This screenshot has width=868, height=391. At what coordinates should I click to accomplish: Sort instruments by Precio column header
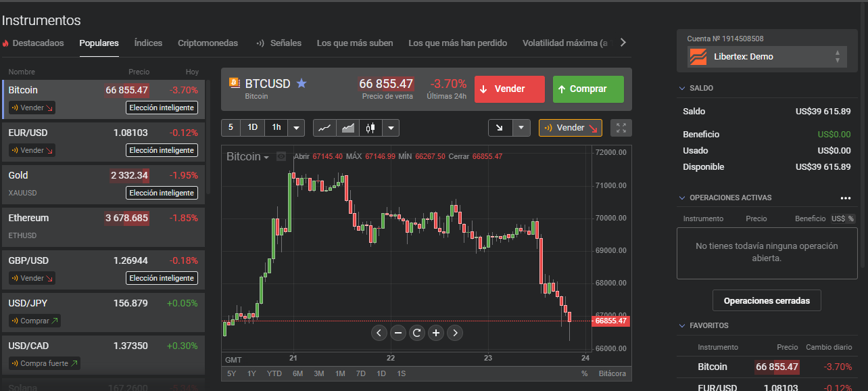tap(139, 72)
